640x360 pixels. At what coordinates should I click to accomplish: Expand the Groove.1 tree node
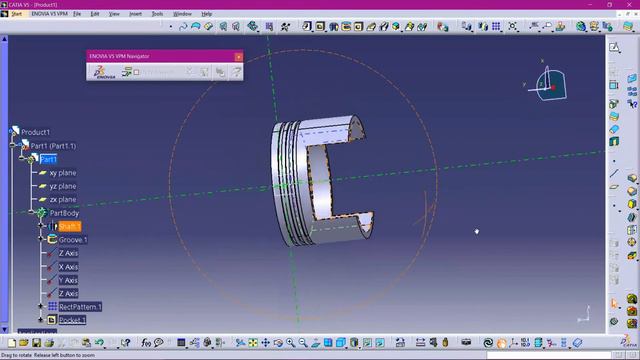(41, 239)
